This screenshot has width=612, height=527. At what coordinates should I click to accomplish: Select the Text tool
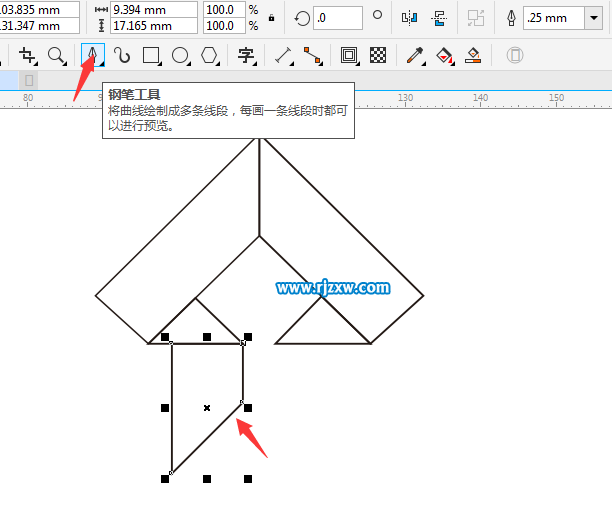[246, 55]
